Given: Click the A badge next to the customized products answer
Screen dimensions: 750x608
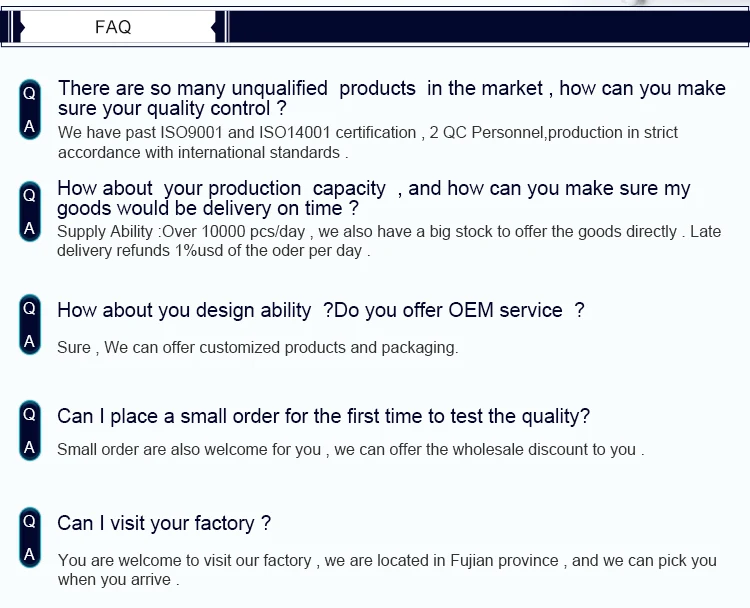Looking at the screenshot, I should point(29,341).
